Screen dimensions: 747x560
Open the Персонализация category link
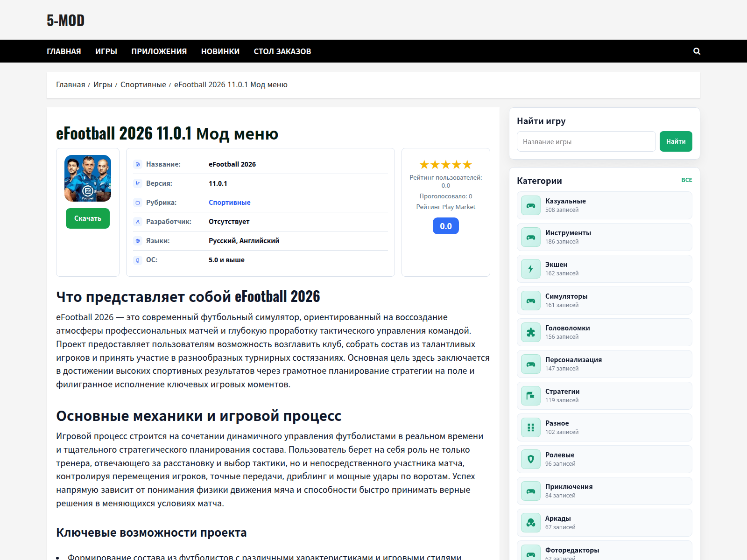605,364
